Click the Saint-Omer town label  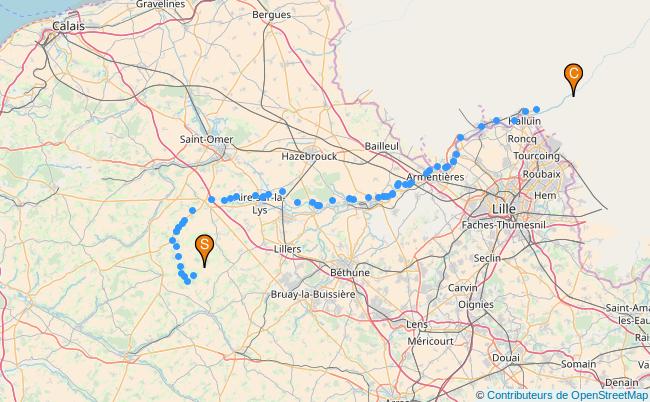206,139
